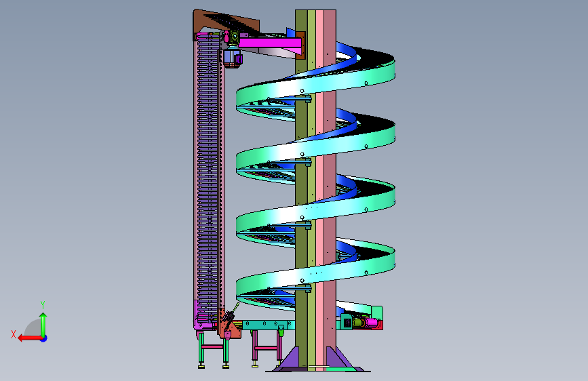Click the green Y label above the triad
Viewport: 588px width, 381px height.
pyautogui.click(x=43, y=304)
